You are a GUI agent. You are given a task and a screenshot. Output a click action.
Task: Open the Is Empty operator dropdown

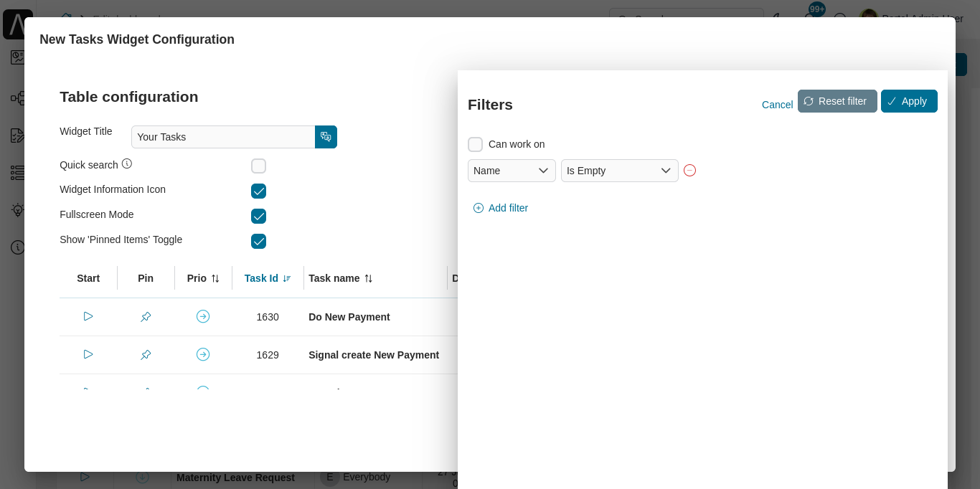pyautogui.click(x=619, y=171)
